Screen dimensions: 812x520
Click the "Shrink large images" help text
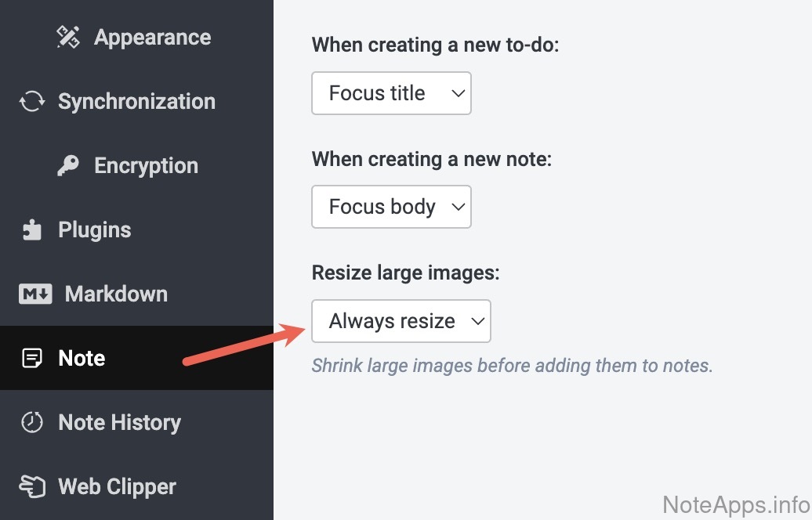pyautogui.click(x=512, y=366)
